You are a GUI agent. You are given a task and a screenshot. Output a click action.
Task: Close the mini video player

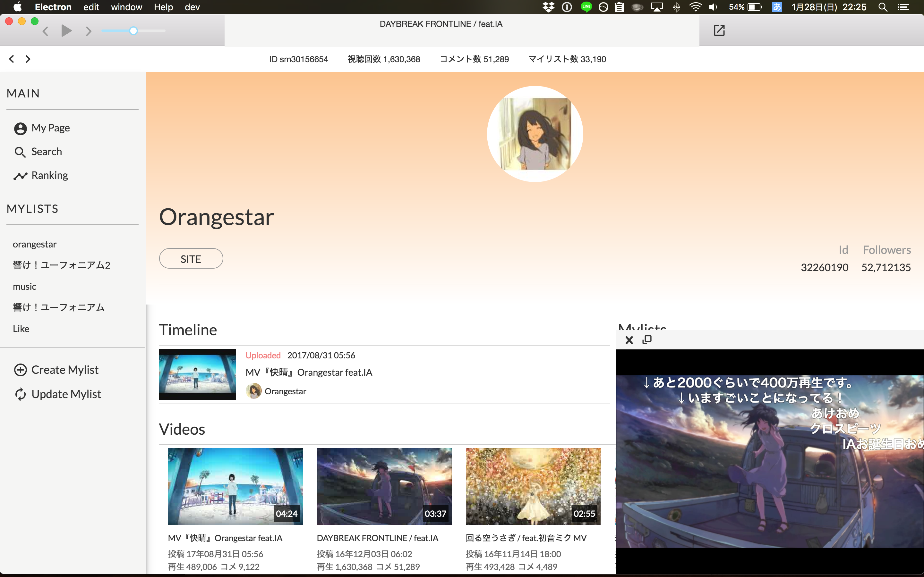tap(629, 340)
